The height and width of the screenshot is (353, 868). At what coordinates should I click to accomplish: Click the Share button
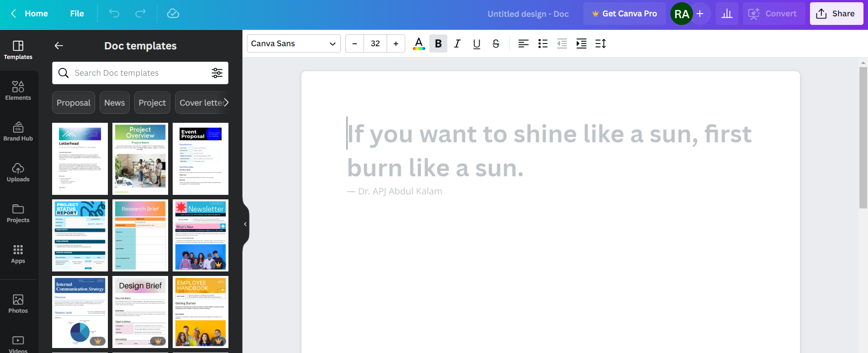click(837, 14)
